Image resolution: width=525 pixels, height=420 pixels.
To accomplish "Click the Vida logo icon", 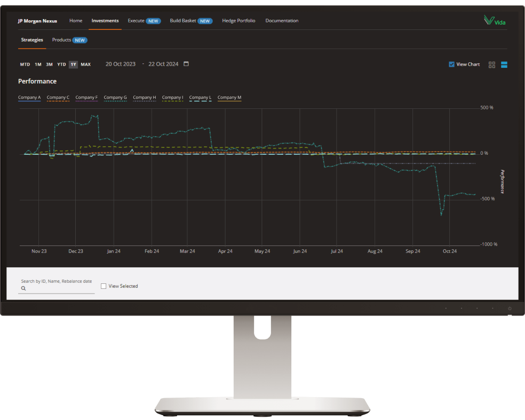I will coord(494,21).
